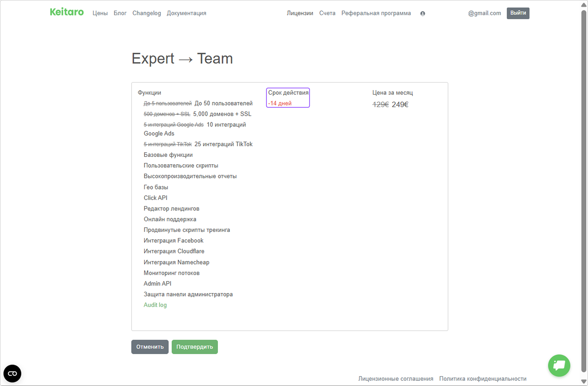Click 'Admin API' list item
Image resolution: width=588 pixels, height=386 pixels.
point(158,284)
